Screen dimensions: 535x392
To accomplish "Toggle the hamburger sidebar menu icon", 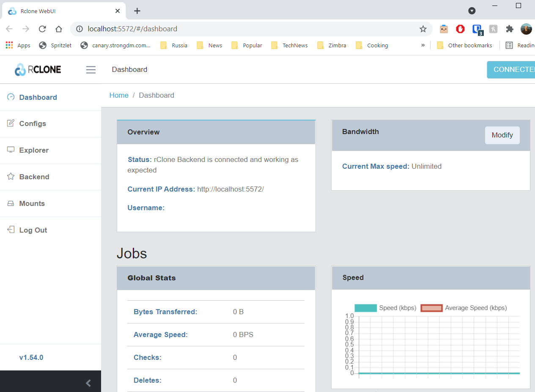I will coord(91,70).
